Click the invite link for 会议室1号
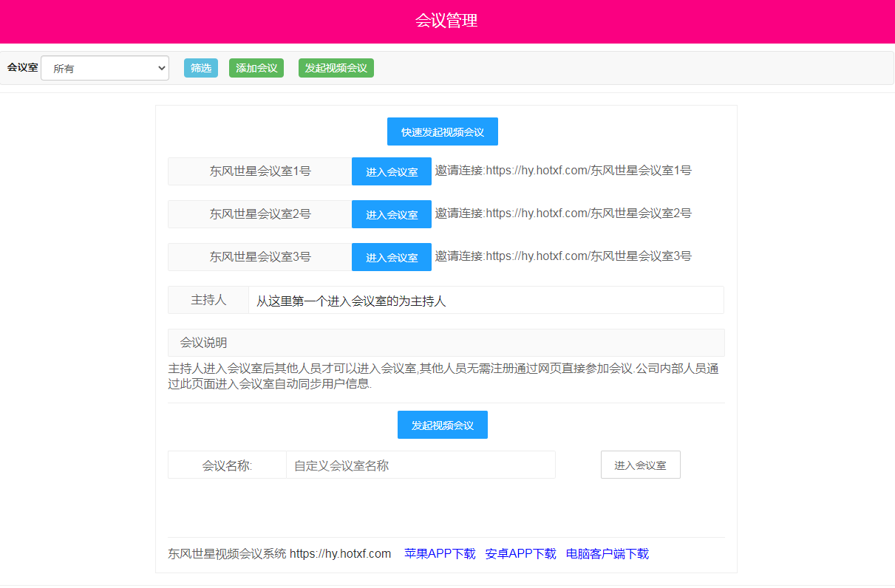895x588 pixels. coord(564,170)
